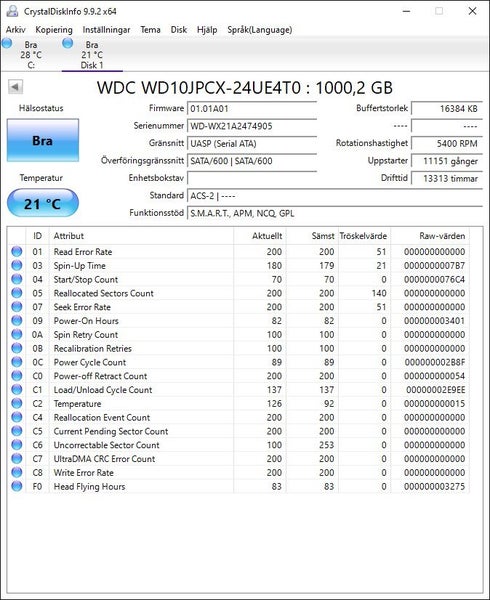The height and width of the screenshot is (600, 490).
Task: Click status orb of Uncorrectable Sector Count row
Action: (17, 445)
